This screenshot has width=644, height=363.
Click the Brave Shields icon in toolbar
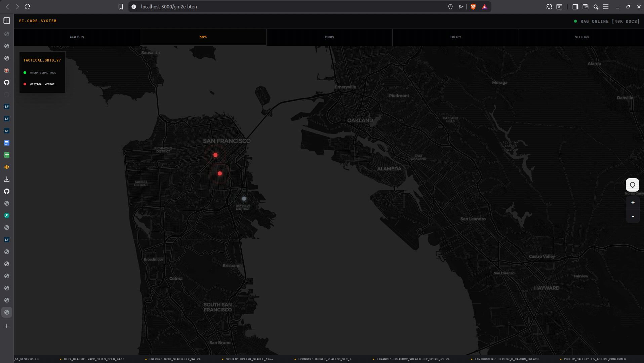coord(474,6)
